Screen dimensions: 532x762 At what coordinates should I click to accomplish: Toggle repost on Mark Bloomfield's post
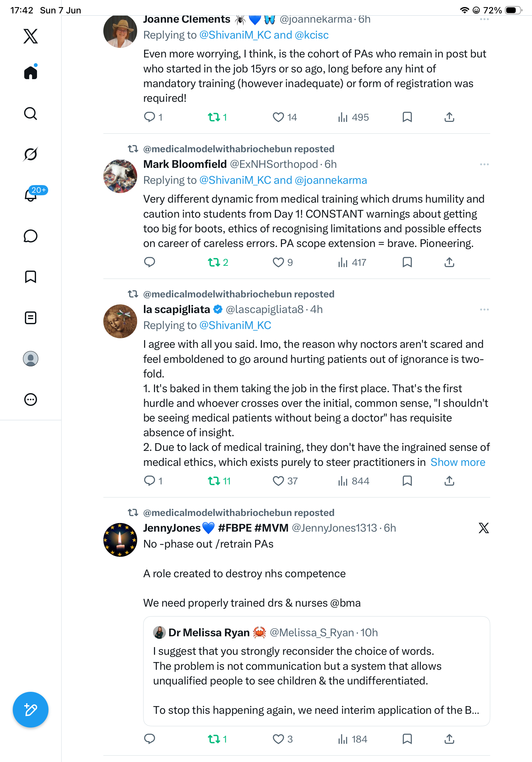click(218, 263)
